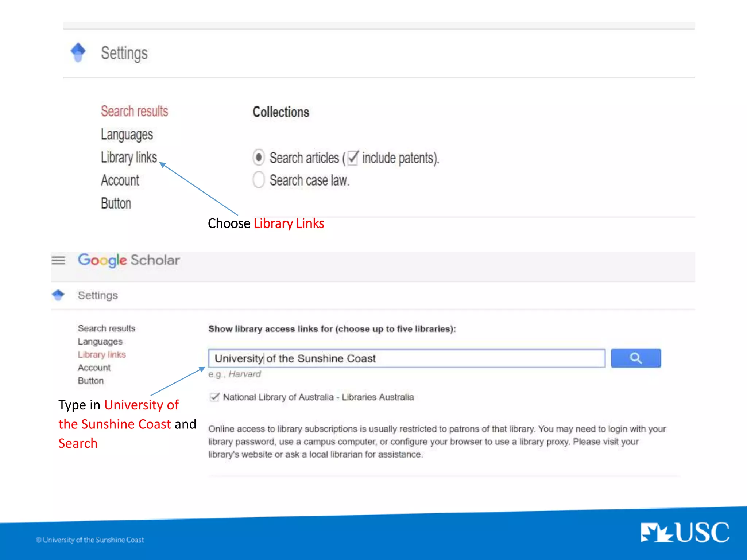Click the scholar cap icon in upper Settings header
747x560 pixels.
(x=78, y=52)
